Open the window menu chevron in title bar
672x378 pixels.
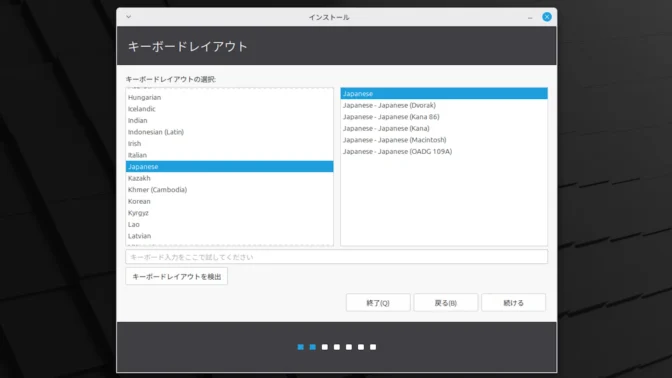(129, 17)
